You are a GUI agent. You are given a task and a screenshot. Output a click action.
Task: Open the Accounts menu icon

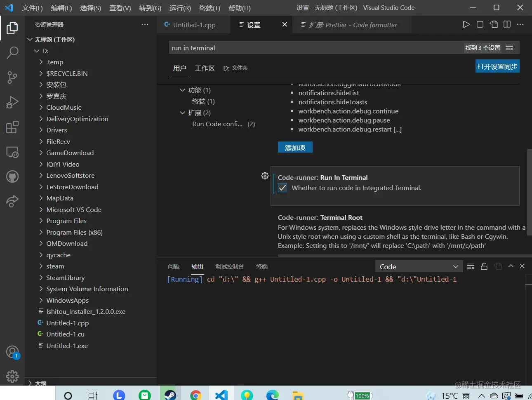point(12,352)
